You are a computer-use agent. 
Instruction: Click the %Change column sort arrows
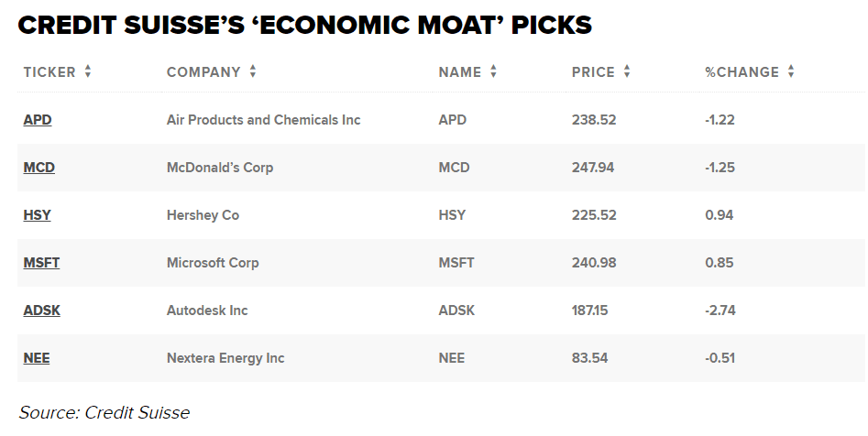791,72
